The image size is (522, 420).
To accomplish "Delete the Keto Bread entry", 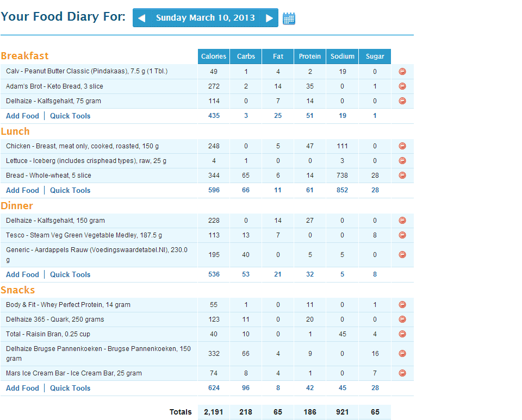I will 402,86.
